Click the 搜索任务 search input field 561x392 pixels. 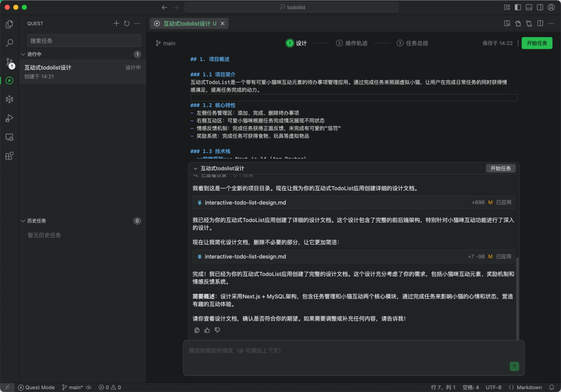click(84, 40)
